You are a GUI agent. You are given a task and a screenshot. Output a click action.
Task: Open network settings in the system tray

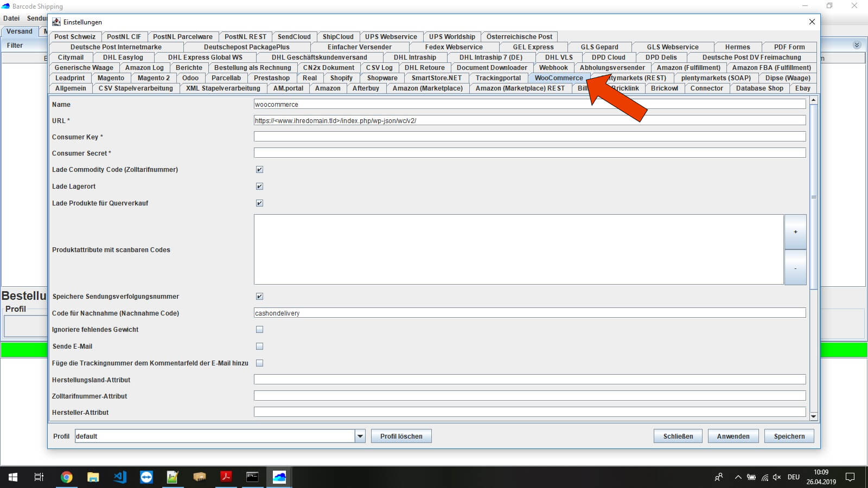pos(764,477)
